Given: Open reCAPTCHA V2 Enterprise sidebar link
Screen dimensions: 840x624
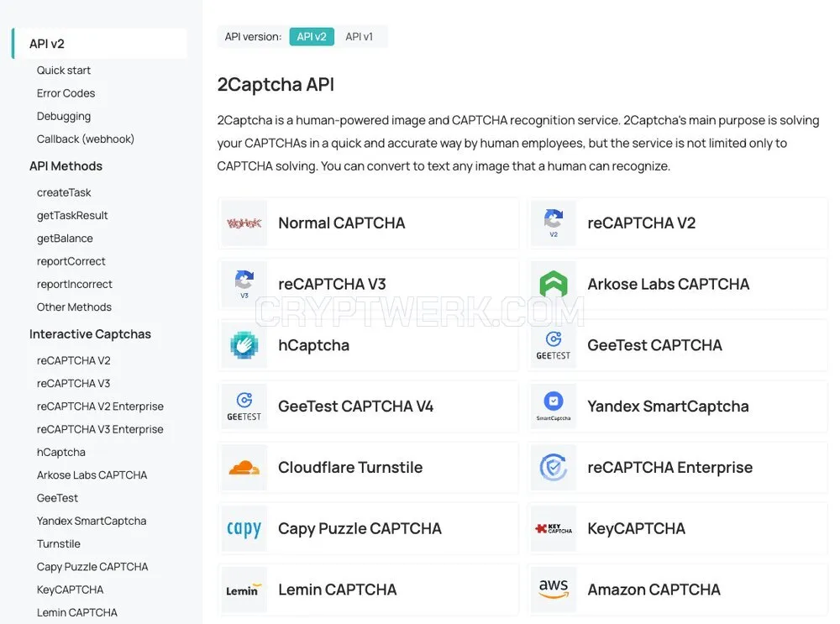Looking at the screenshot, I should tap(100, 406).
